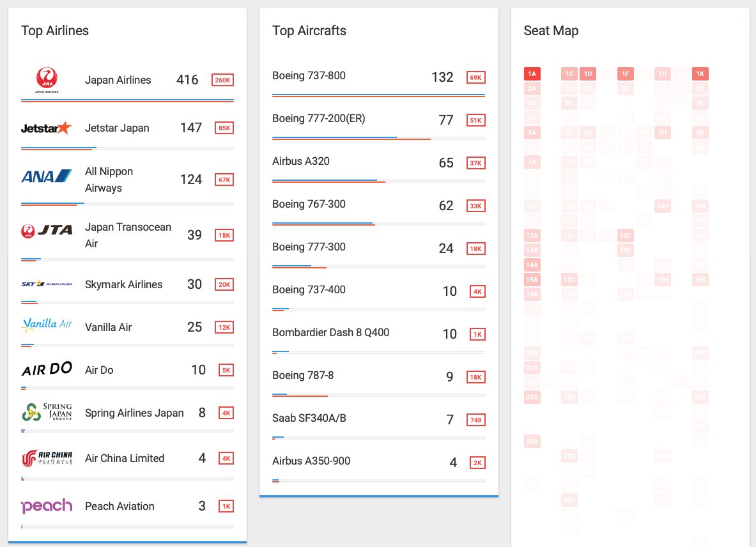The height and width of the screenshot is (547, 756).
Task: Click the Top Aircrafts heading
Action: (309, 31)
